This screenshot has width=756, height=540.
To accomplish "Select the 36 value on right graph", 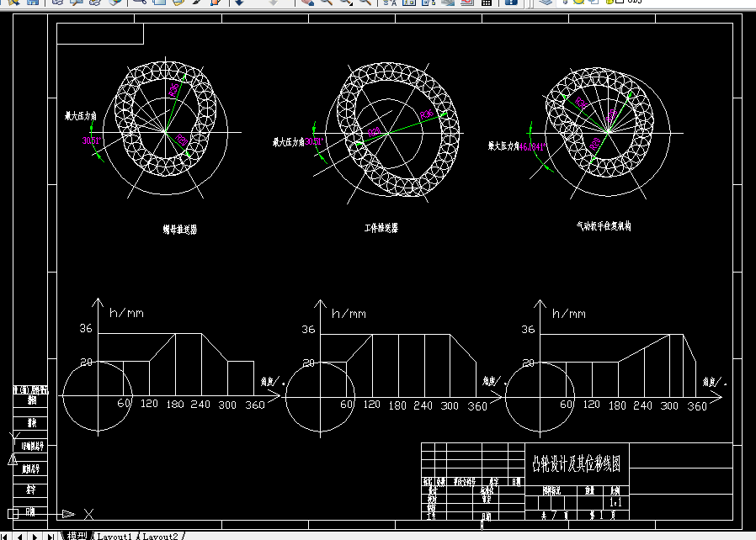I will pyautogui.click(x=528, y=330).
